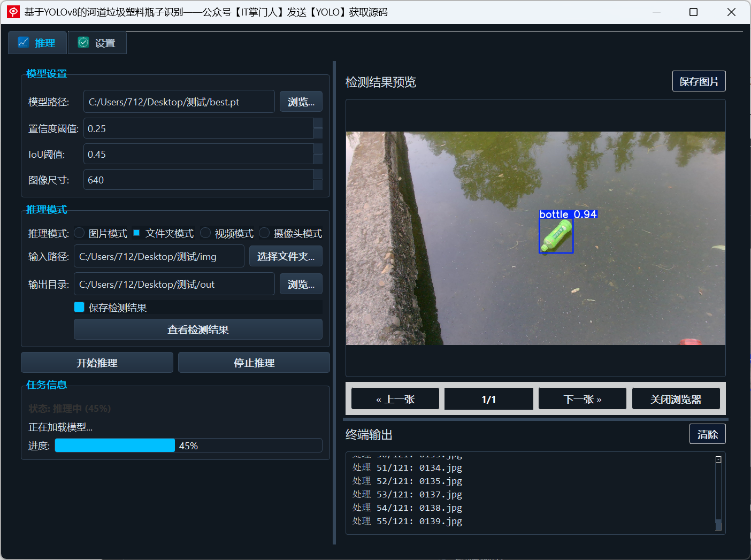Click the 模型路径 input field
This screenshot has height=560, width=751.
pyautogui.click(x=179, y=102)
